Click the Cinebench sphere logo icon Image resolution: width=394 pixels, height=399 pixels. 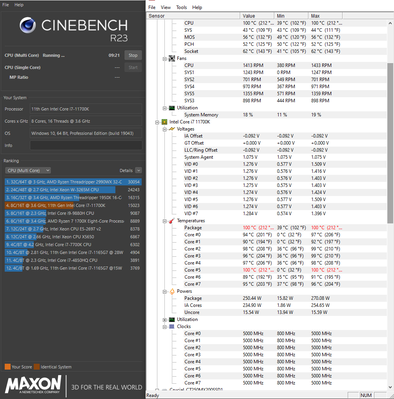coord(27,25)
